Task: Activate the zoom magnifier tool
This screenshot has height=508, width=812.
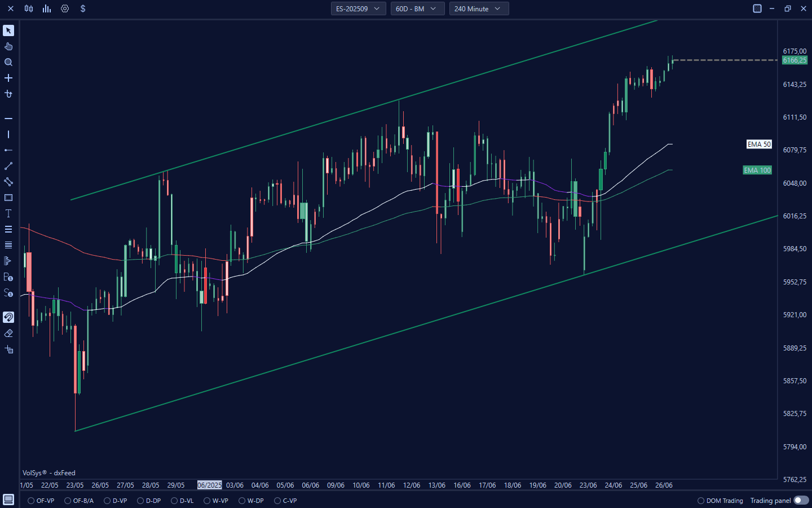Action: pos(8,62)
